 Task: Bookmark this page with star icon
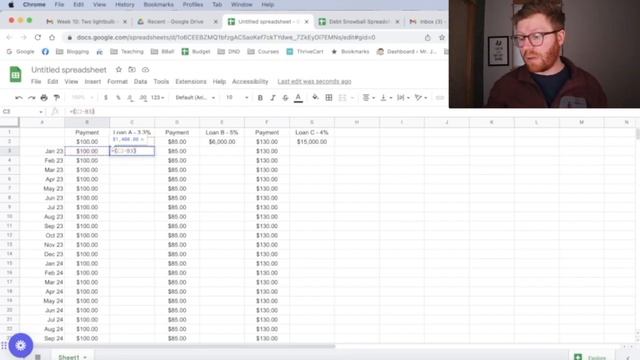click(x=442, y=37)
